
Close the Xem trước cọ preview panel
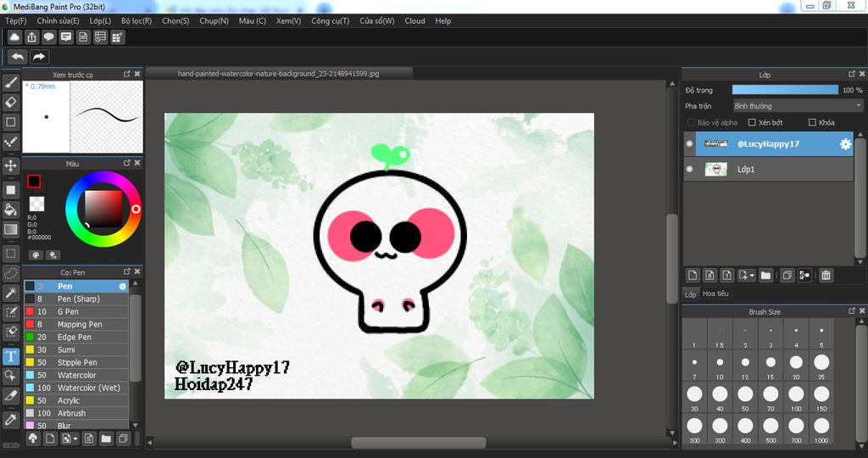(137, 74)
